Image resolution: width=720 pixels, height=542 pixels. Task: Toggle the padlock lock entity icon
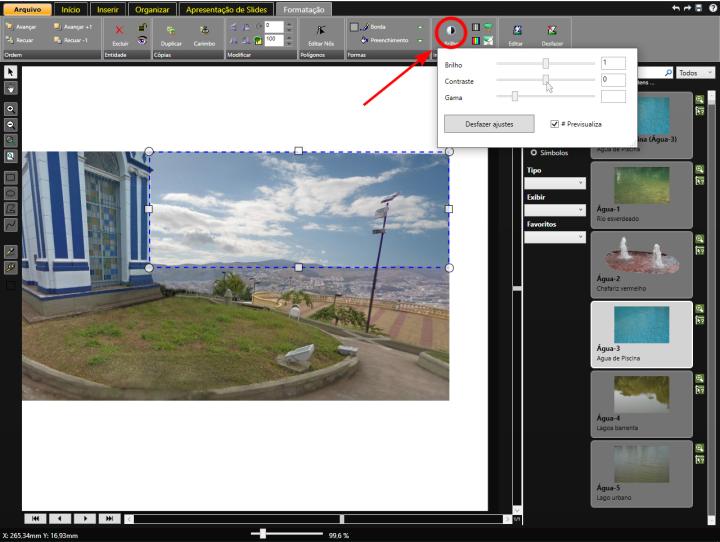coord(143,28)
